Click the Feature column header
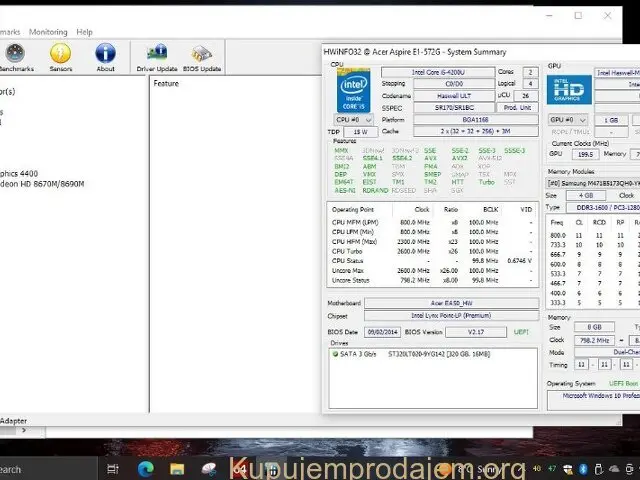Image resolution: width=640 pixels, height=480 pixels. pyautogui.click(x=167, y=84)
